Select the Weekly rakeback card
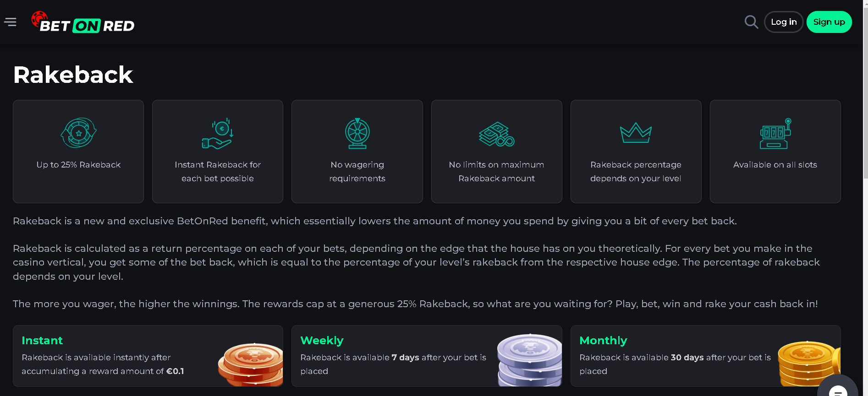 click(x=394, y=356)
